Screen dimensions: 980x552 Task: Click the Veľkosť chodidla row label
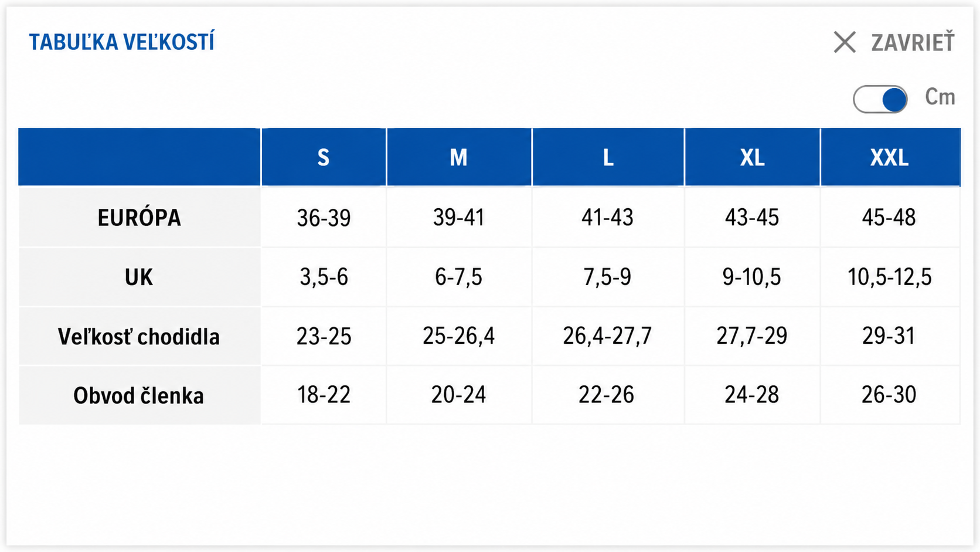(x=139, y=337)
